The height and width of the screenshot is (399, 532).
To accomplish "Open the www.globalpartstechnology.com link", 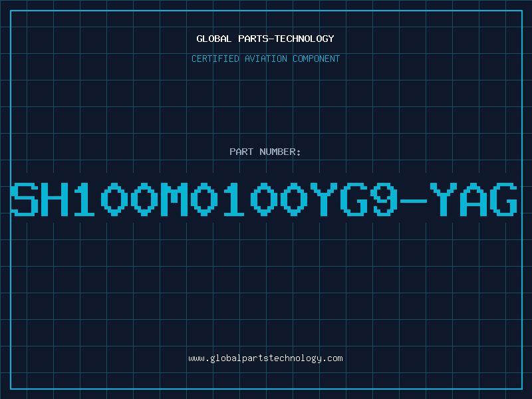I will click(265, 358).
